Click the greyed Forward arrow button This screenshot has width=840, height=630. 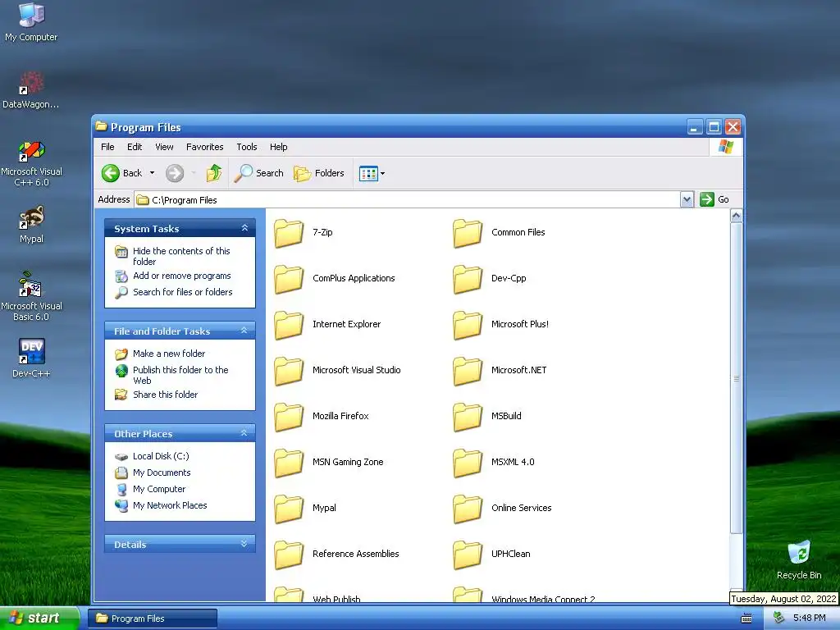(175, 173)
